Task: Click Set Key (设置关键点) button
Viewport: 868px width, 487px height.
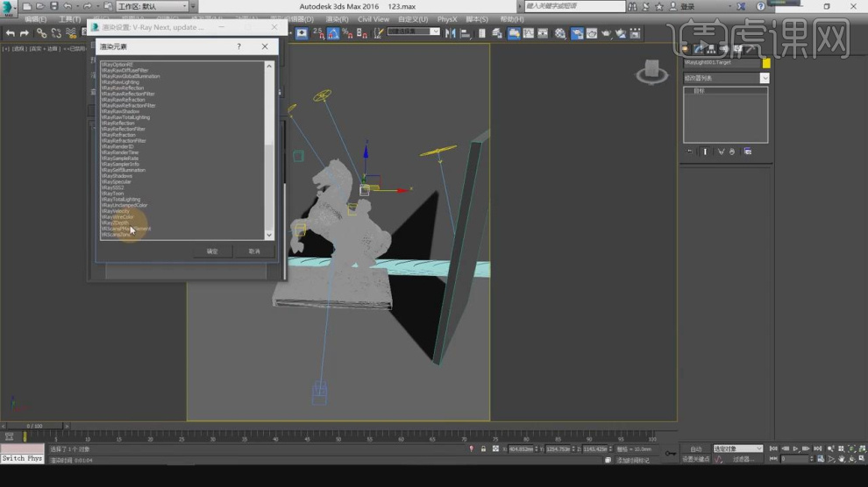Action: click(x=696, y=459)
